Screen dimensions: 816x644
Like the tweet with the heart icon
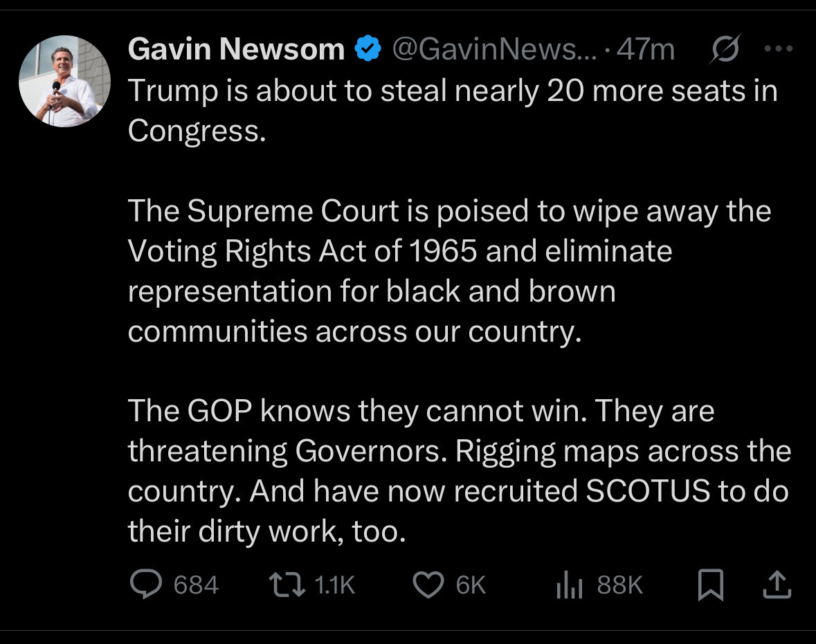pyautogui.click(x=428, y=585)
